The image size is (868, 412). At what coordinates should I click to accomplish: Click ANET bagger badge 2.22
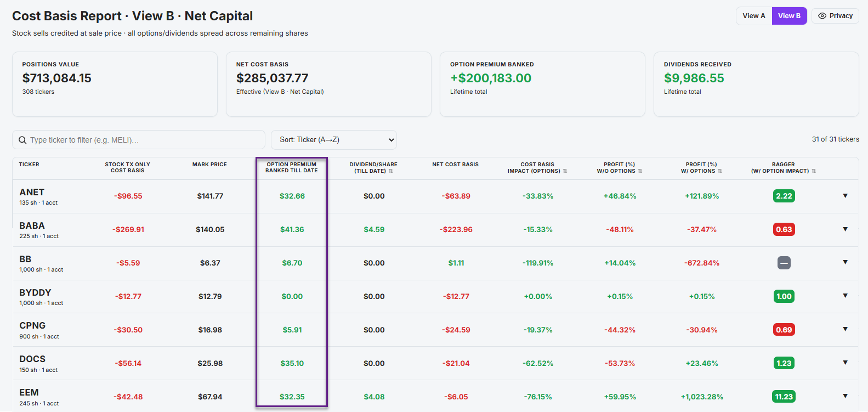click(x=784, y=196)
